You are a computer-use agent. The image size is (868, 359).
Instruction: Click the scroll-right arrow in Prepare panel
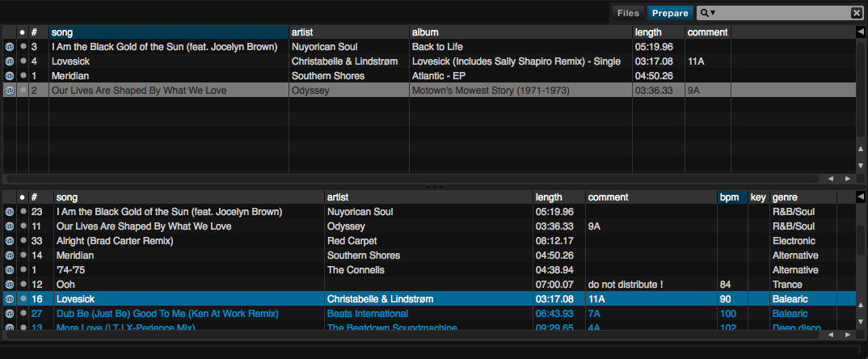click(847, 178)
